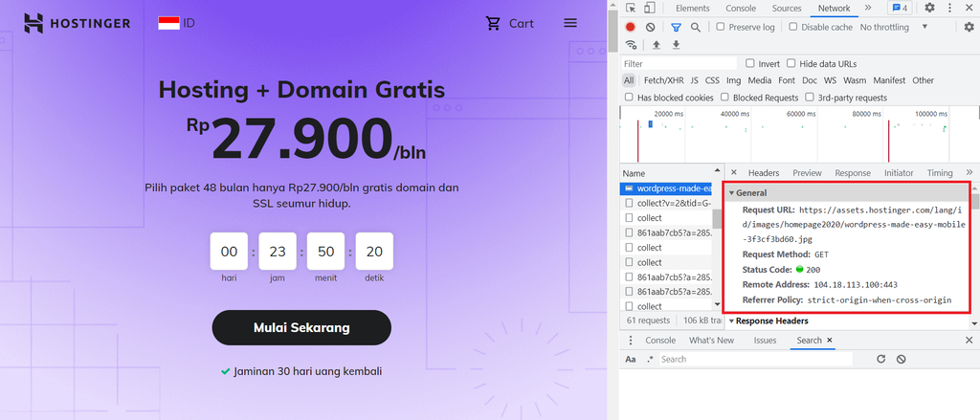Open the Timing tab
This screenshot has height=420, width=980.
point(940,172)
